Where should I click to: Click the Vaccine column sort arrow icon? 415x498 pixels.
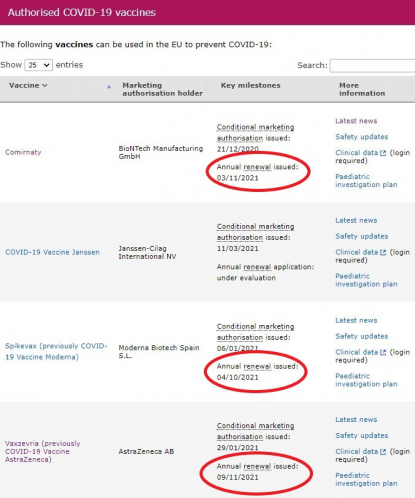coord(109,87)
